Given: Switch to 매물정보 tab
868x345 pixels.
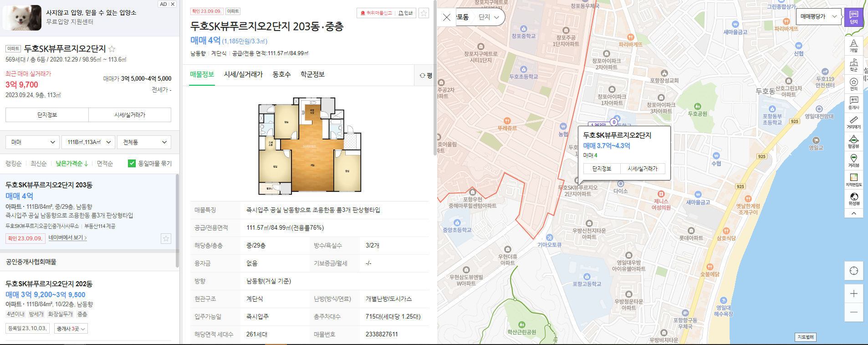Looking at the screenshot, I should point(202,74).
